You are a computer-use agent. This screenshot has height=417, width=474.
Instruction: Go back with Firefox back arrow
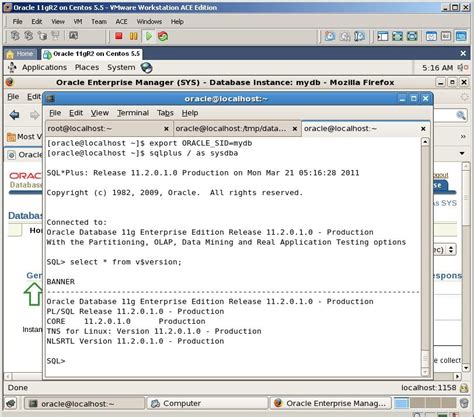pos(14,115)
